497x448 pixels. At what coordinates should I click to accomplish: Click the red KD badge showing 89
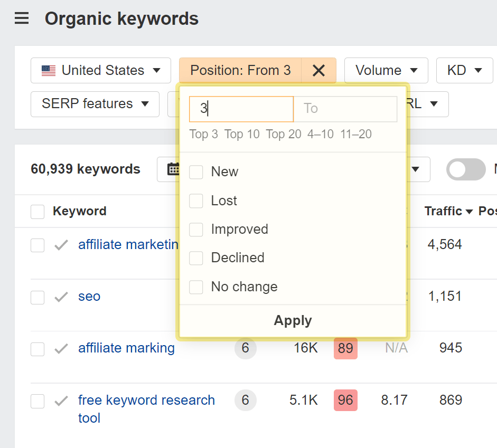[345, 348]
